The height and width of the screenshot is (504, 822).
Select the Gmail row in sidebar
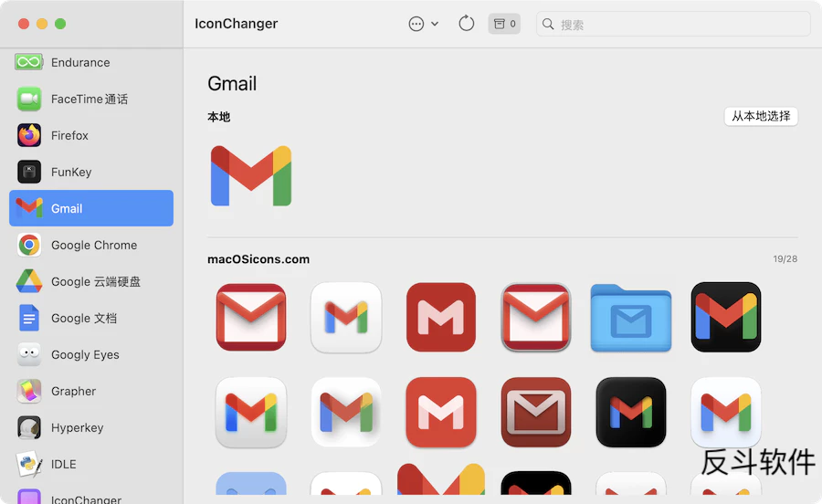click(x=91, y=208)
